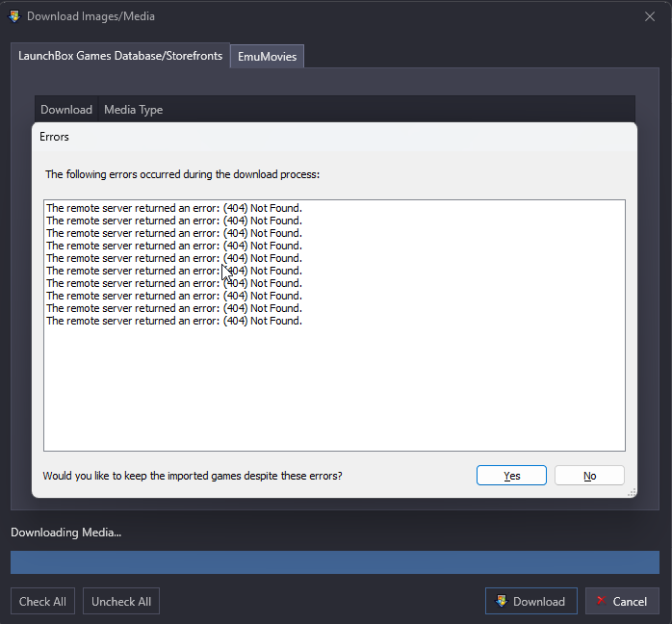Viewport: 672px width, 624px height.
Task: Click the Uncheck All button
Action: tap(121, 601)
